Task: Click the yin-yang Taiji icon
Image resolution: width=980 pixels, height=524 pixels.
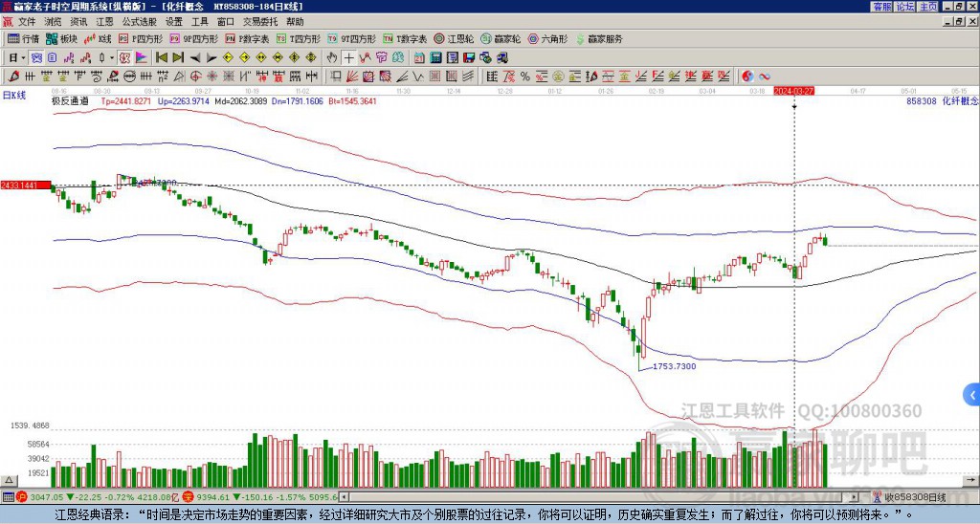Action: tap(747, 76)
